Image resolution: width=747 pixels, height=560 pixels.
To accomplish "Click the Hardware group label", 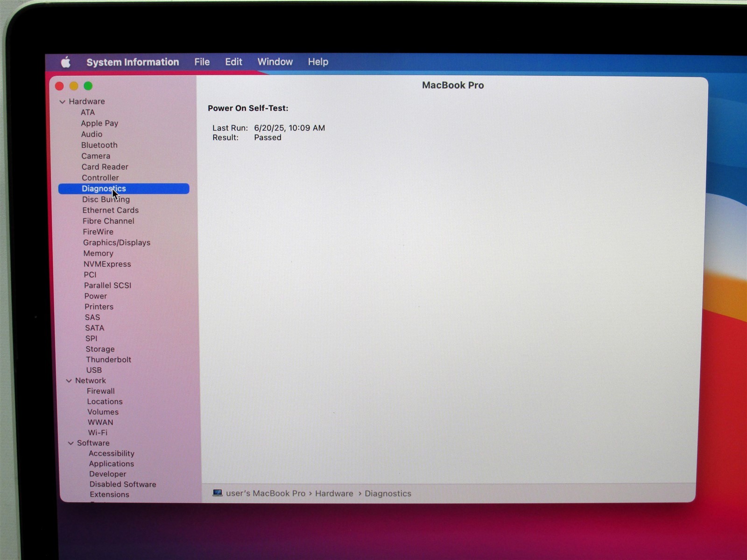I will 87,102.
